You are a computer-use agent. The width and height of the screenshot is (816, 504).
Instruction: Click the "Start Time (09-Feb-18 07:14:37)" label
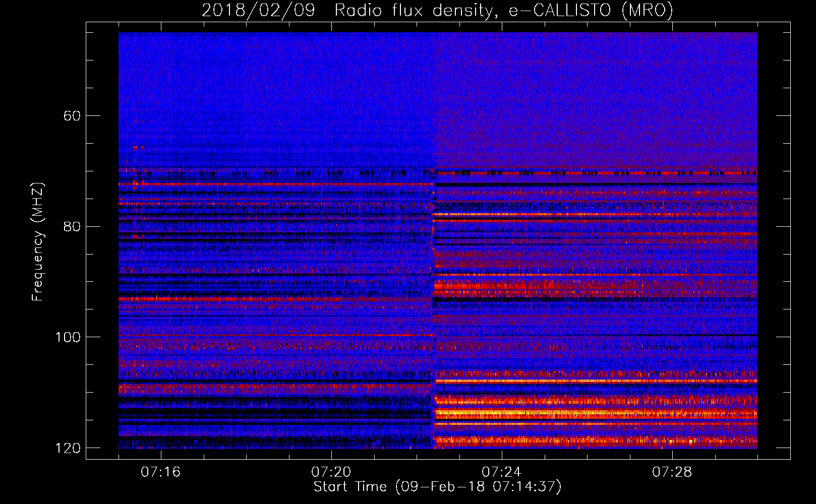[437, 487]
